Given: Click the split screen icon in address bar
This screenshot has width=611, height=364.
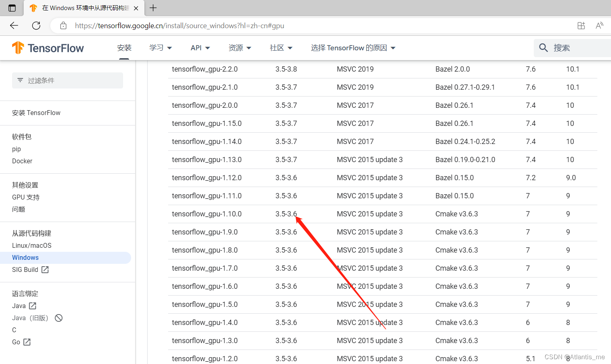Looking at the screenshot, I should click(581, 26).
